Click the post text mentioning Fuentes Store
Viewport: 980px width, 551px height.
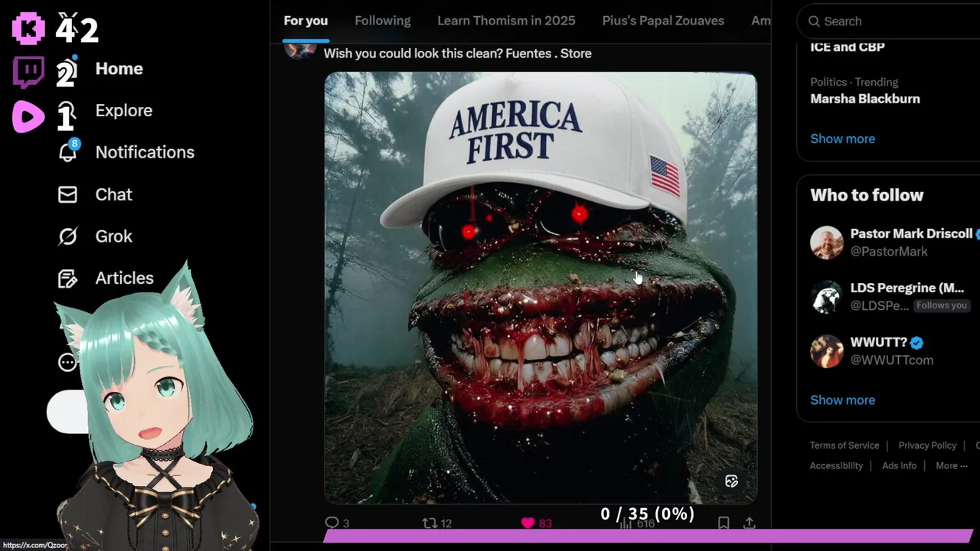point(458,54)
